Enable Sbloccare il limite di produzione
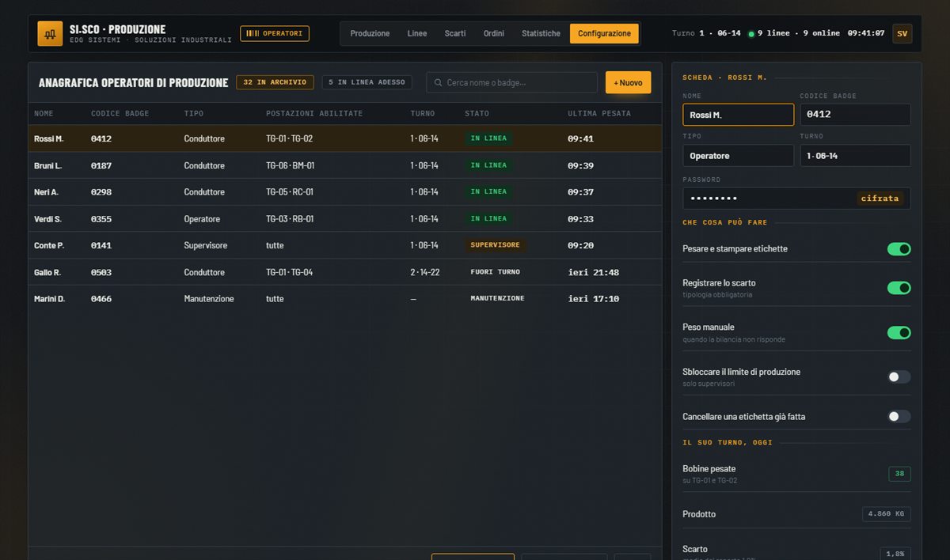Screen dimensions: 950x560 tap(899, 376)
